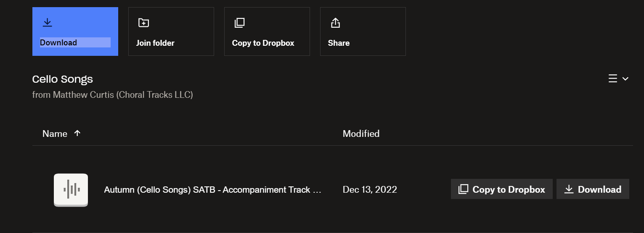Click the Cello Songs folder title
This screenshot has height=233, width=644.
click(63, 79)
